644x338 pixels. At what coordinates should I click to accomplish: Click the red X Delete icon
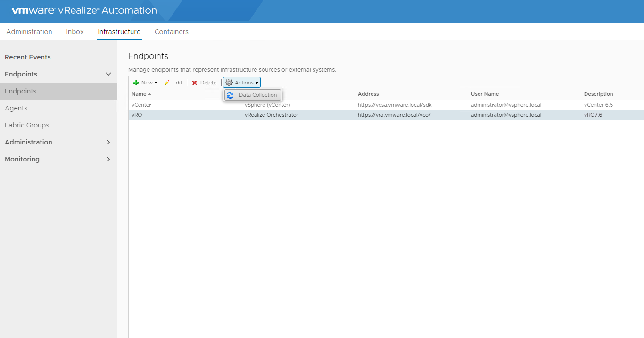(x=195, y=83)
